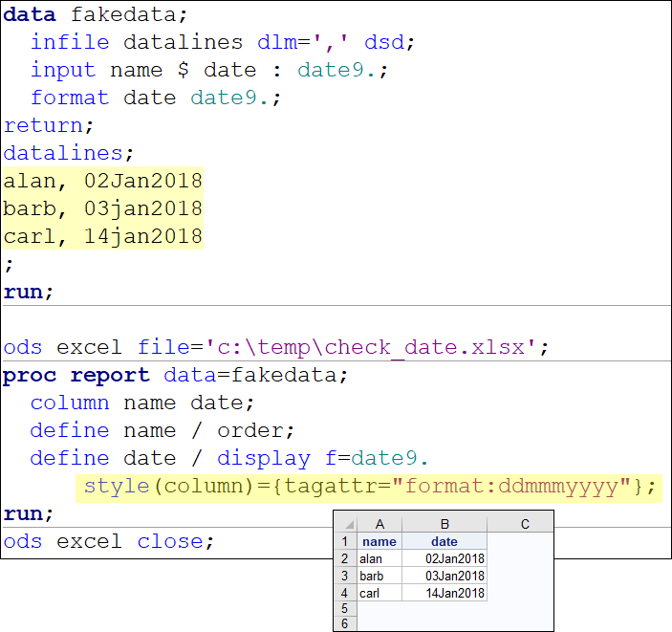This screenshot has height=632, width=672.
Task: Click the 'ods excel close;' statement
Action: tap(108, 542)
